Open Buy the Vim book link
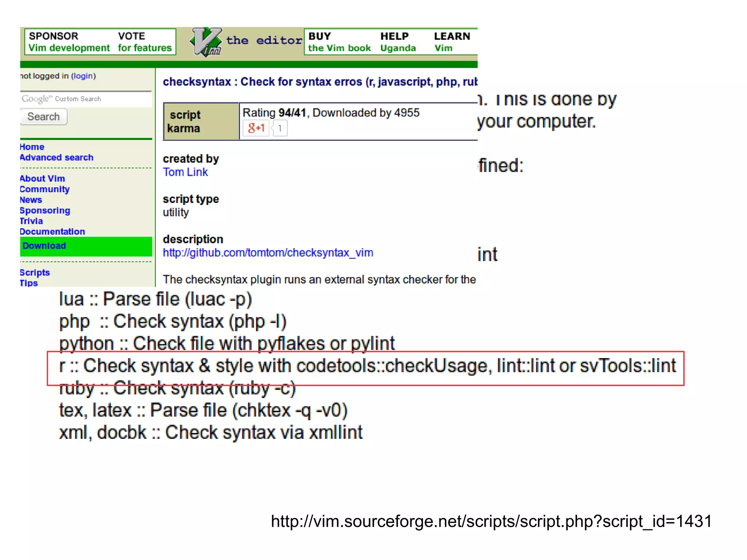Screen dimensions: 747x560 (339, 42)
